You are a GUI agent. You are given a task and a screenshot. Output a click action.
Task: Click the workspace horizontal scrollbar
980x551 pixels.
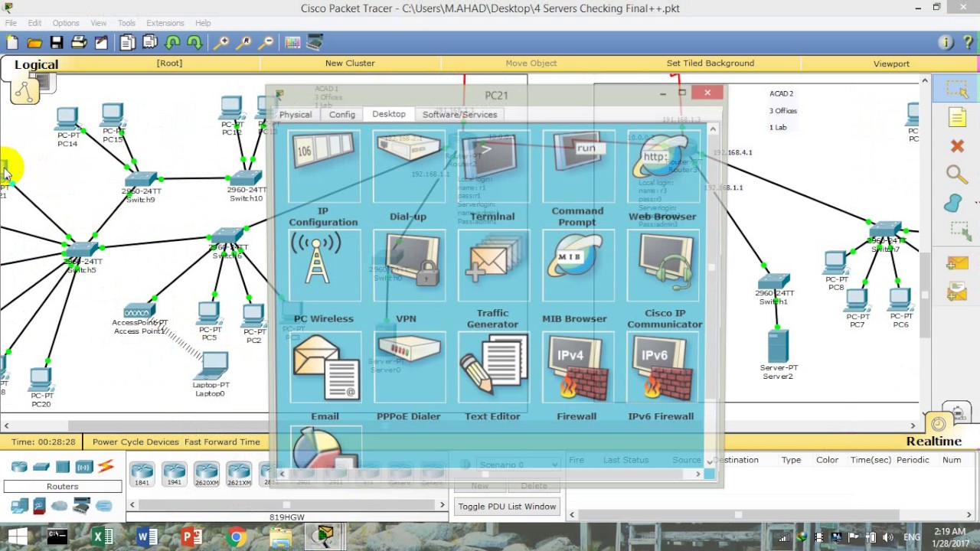[x=459, y=425]
